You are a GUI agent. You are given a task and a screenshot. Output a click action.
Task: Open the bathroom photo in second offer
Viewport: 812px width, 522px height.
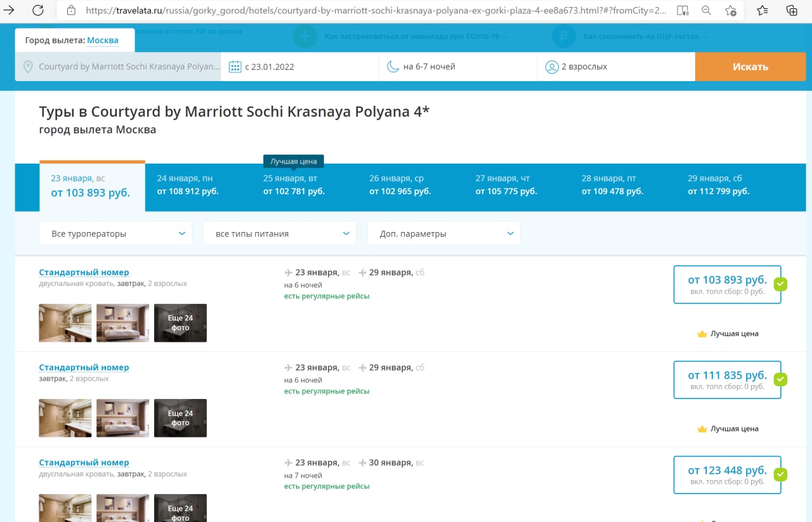tap(65, 418)
